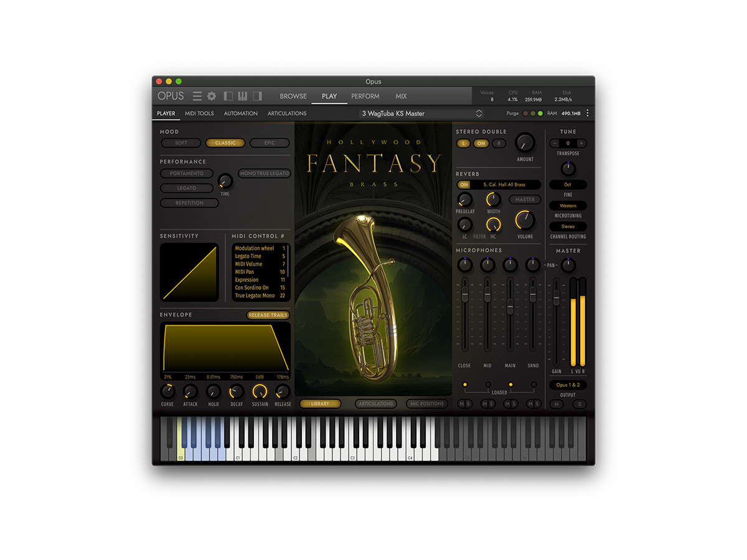Open the Western microtuning dropdown

point(568,206)
